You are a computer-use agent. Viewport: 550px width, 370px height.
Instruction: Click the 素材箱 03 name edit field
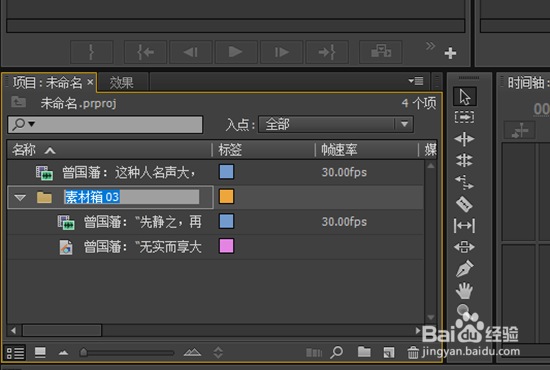tap(132, 197)
